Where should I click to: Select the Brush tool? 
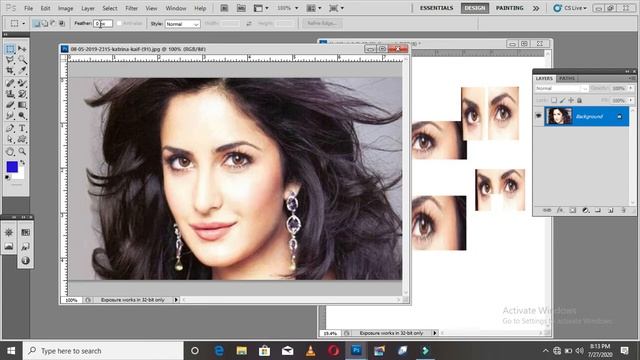click(22, 83)
